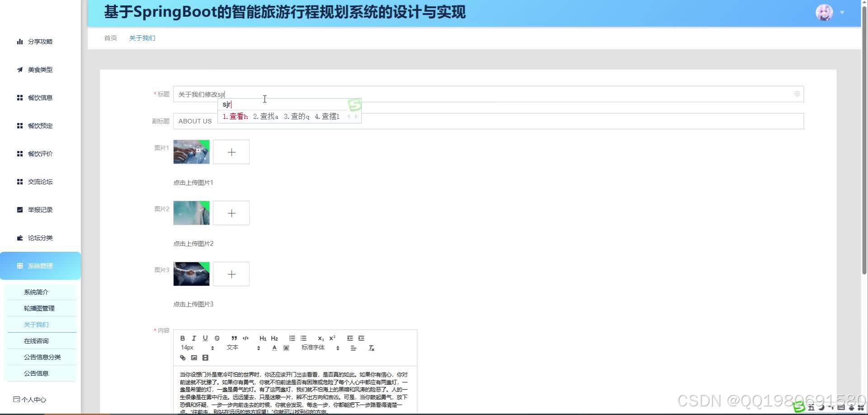The width and height of the screenshot is (868, 415).
Task: Apply bold formatting in the content editor
Action: click(x=183, y=338)
